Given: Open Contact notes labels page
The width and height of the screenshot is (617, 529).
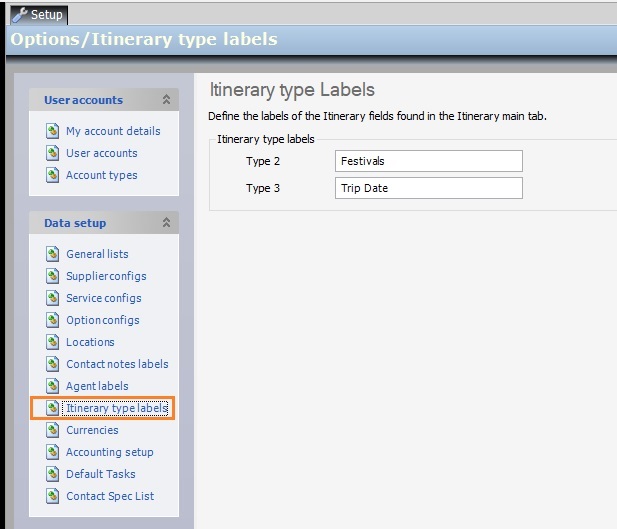Looking at the screenshot, I should pos(117,364).
